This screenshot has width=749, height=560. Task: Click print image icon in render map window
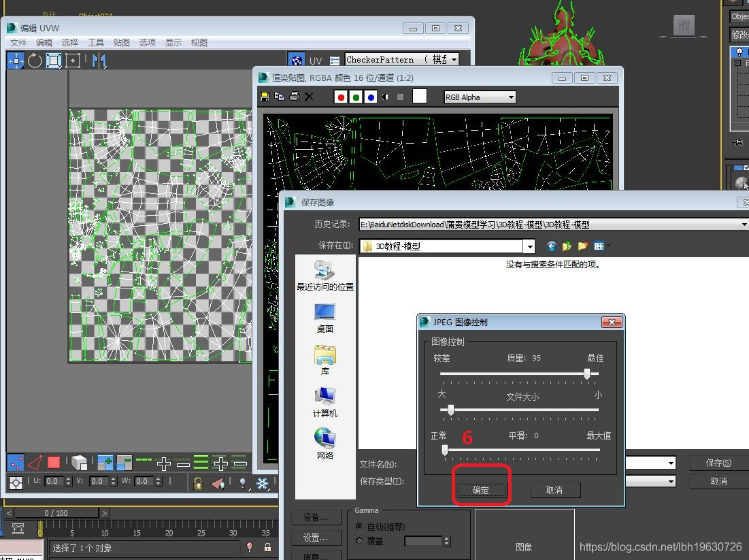click(x=295, y=97)
